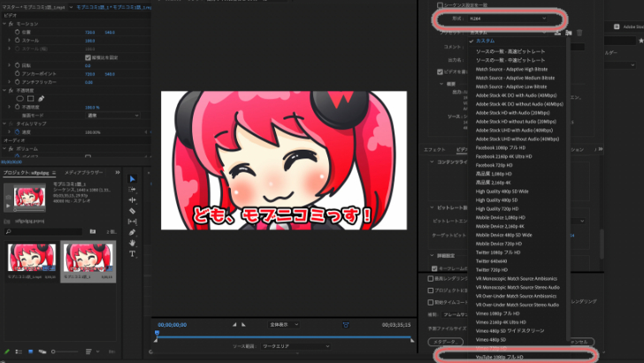Select the Hand tool

point(133,243)
